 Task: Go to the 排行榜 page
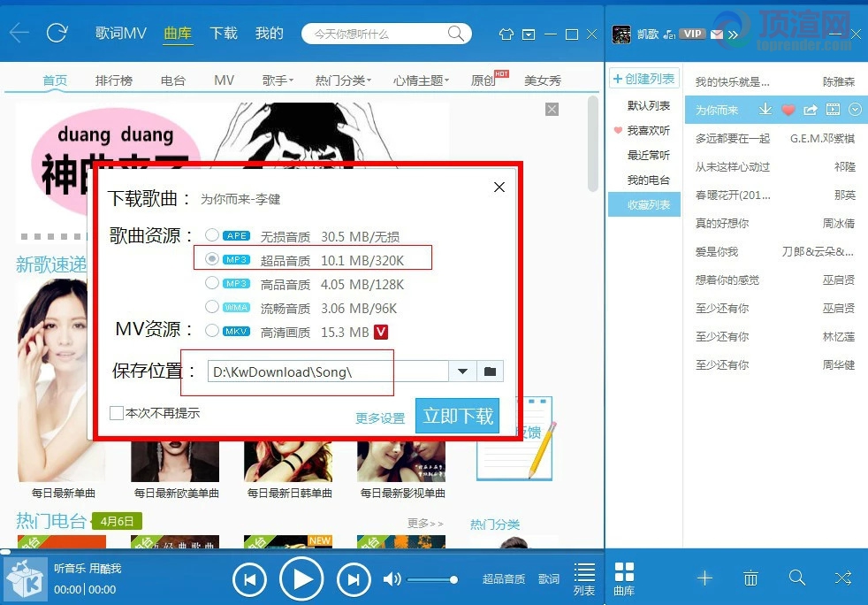114,80
